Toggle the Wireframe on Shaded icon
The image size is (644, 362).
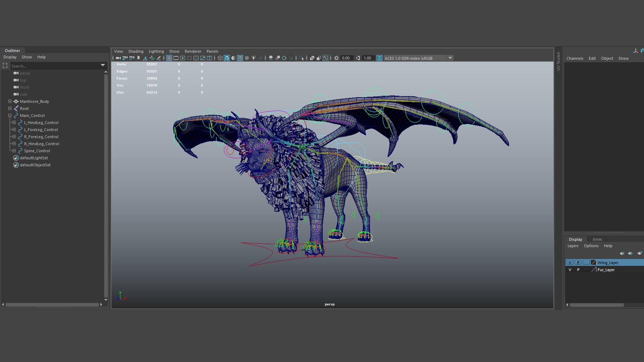(x=240, y=58)
